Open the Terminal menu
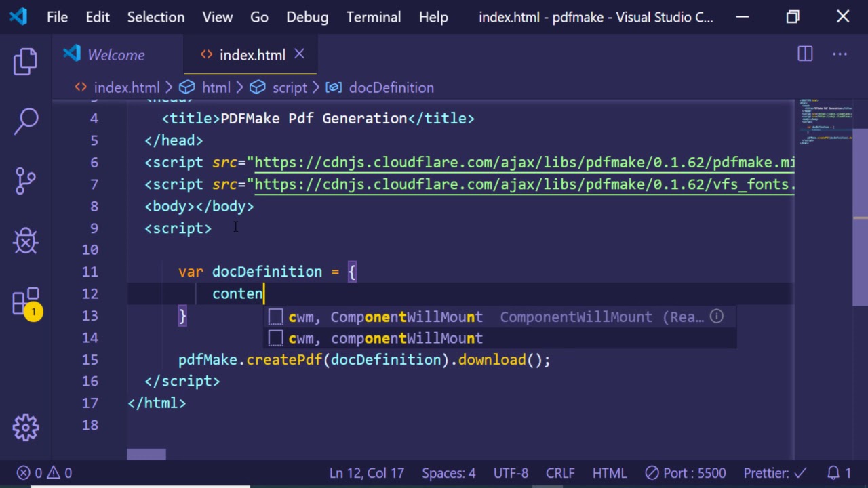Screen dimensions: 868x488 click(373, 17)
